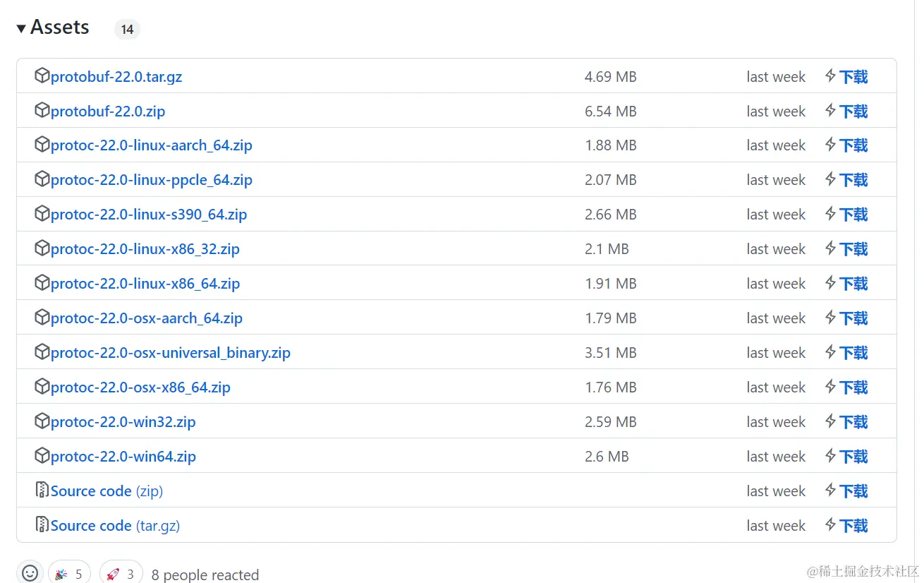The width and height of the screenshot is (924, 583).
Task: Open the protoc-22.0-linux-aarch_64.zip link
Action: (x=152, y=145)
